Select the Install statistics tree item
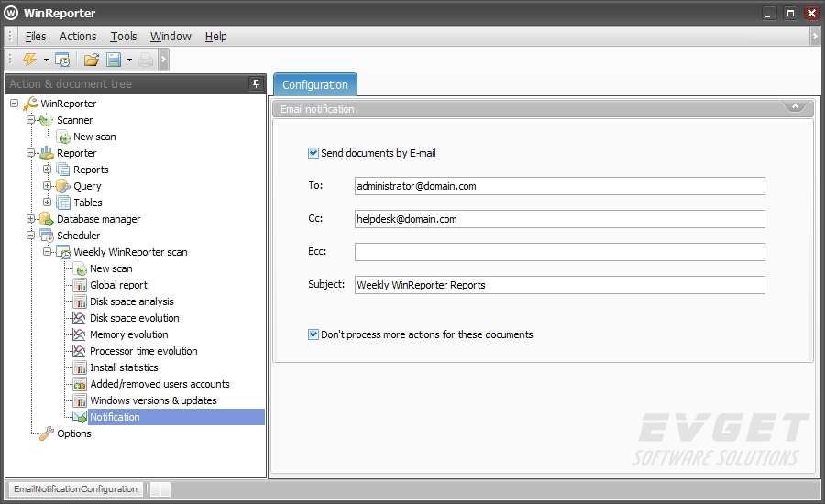Image resolution: width=825 pixels, height=504 pixels. pos(124,367)
